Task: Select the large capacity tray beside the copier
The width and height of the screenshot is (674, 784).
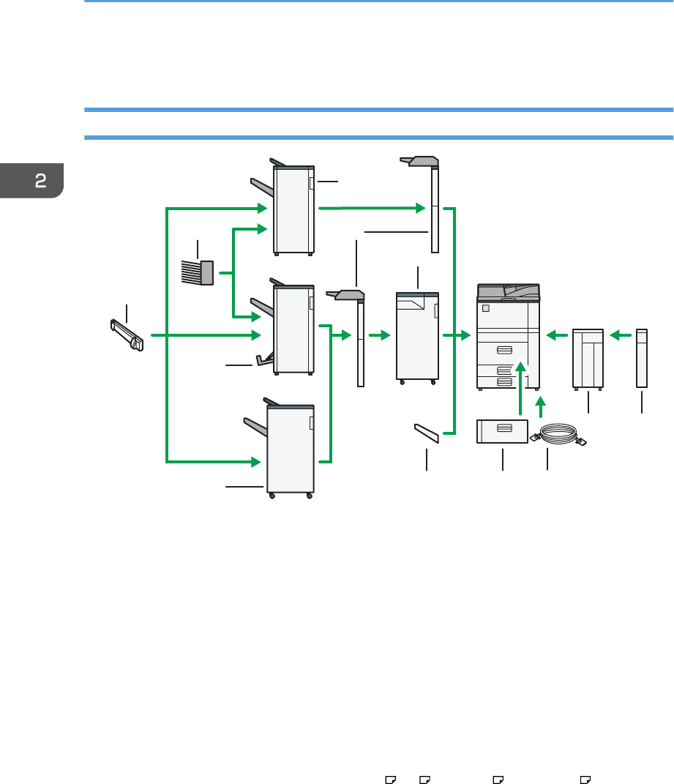Action: [x=588, y=358]
